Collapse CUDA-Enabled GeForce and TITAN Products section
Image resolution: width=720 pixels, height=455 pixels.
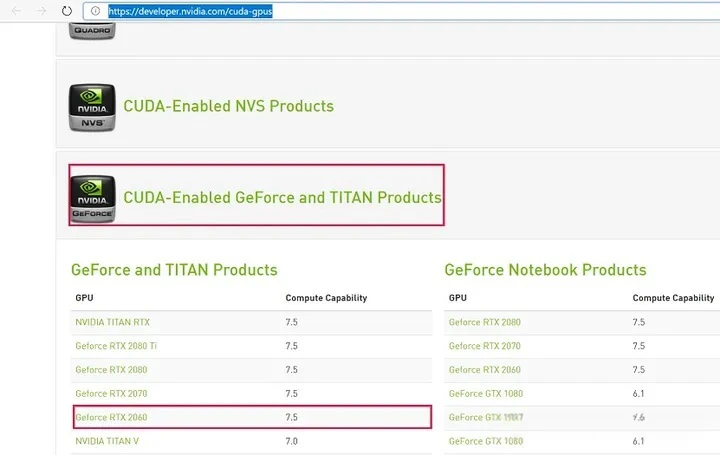coord(282,197)
